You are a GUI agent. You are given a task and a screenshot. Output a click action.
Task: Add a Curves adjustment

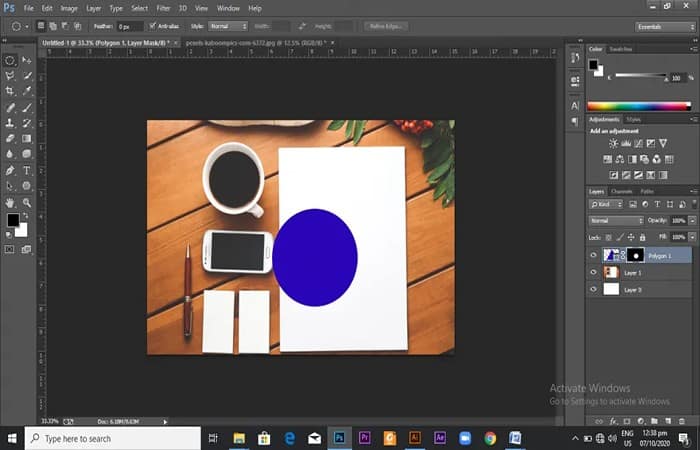coord(638,143)
